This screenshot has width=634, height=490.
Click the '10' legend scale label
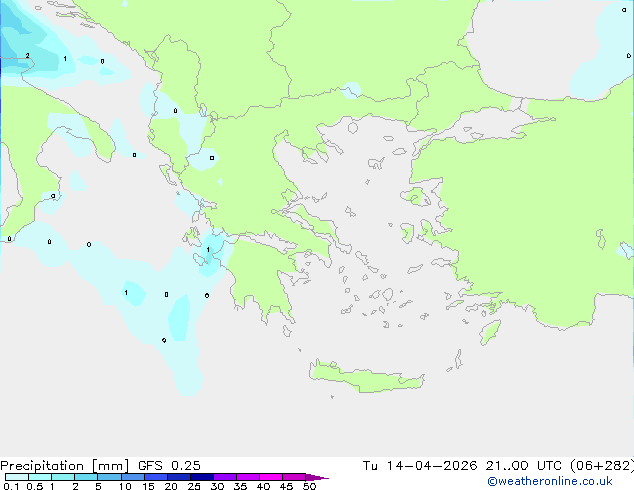125,486
